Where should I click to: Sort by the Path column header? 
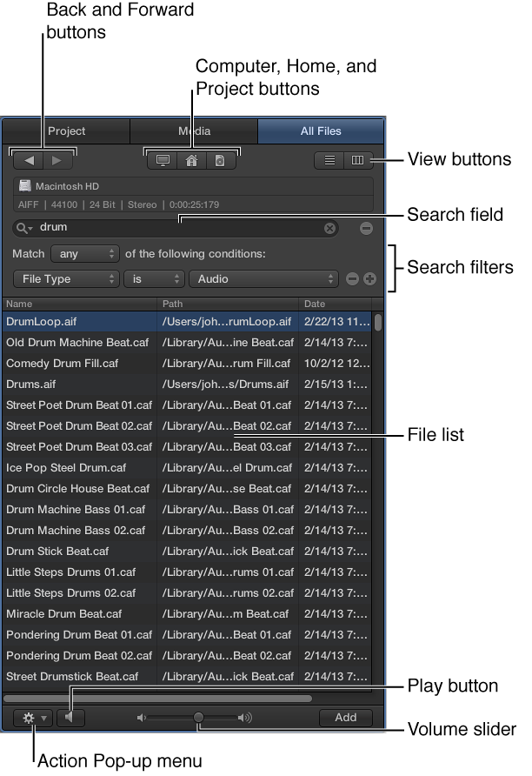pyautogui.click(x=228, y=304)
